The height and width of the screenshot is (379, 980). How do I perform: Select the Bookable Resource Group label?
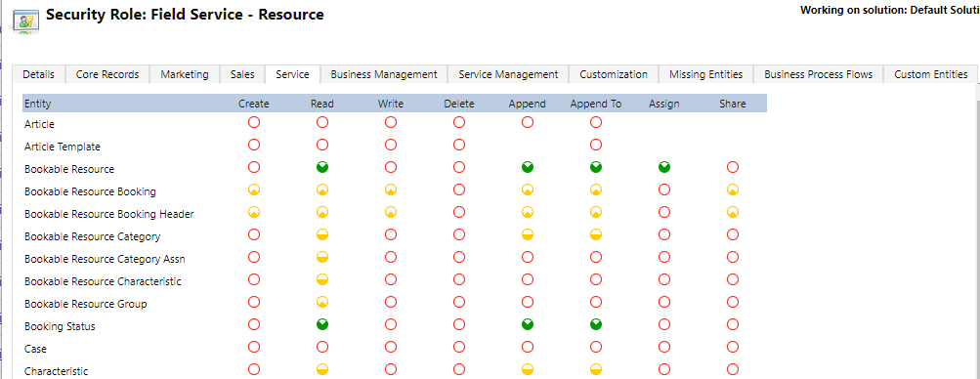click(86, 304)
